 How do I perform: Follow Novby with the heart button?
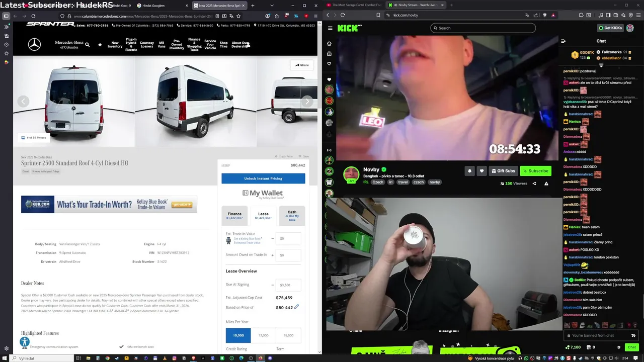[481, 171]
